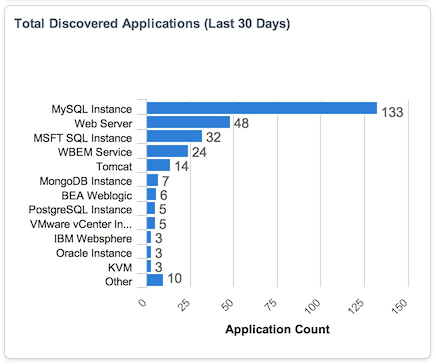Click the Web Server bar

(x=188, y=122)
